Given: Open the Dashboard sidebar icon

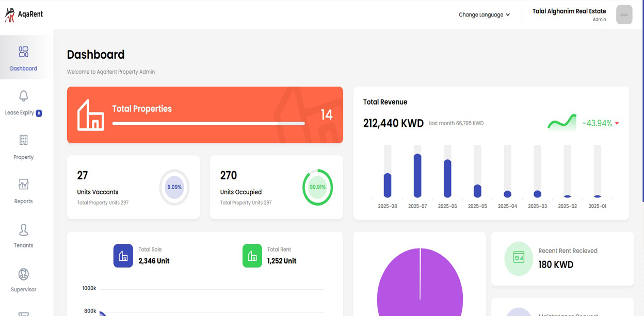Looking at the screenshot, I should 23,52.
